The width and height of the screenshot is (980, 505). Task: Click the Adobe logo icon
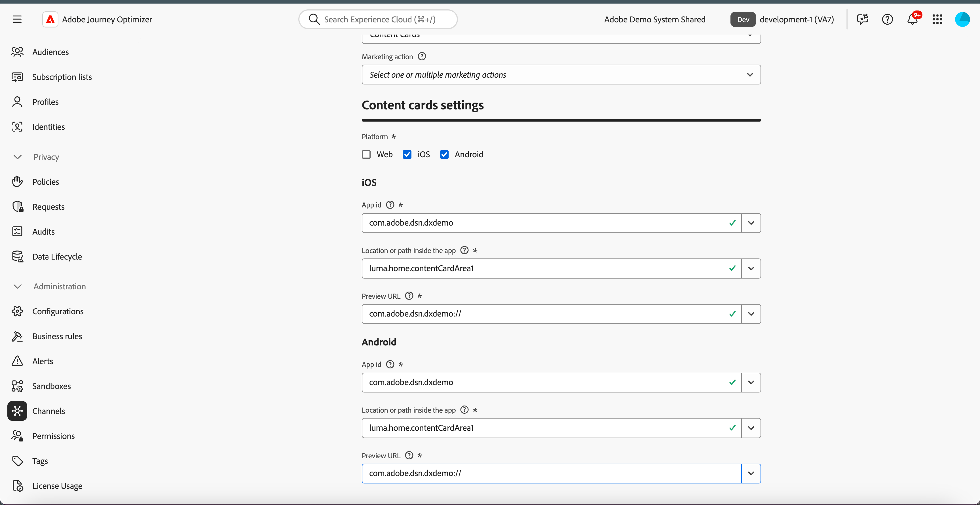click(x=50, y=19)
